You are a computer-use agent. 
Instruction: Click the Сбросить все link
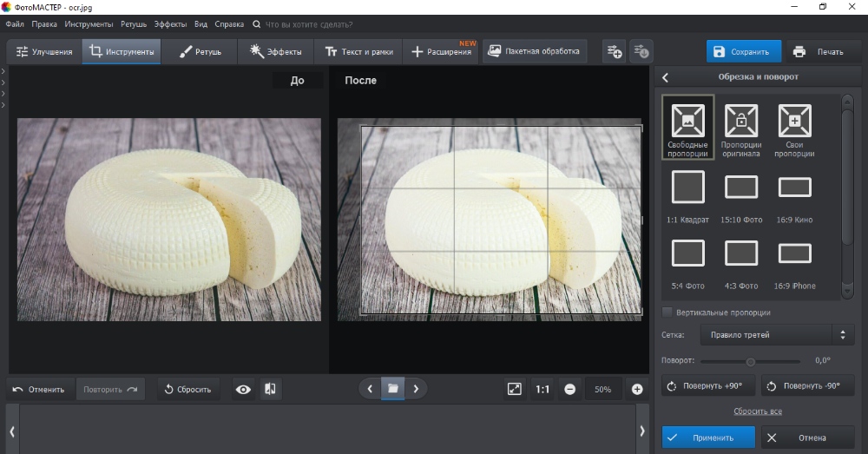(x=757, y=411)
